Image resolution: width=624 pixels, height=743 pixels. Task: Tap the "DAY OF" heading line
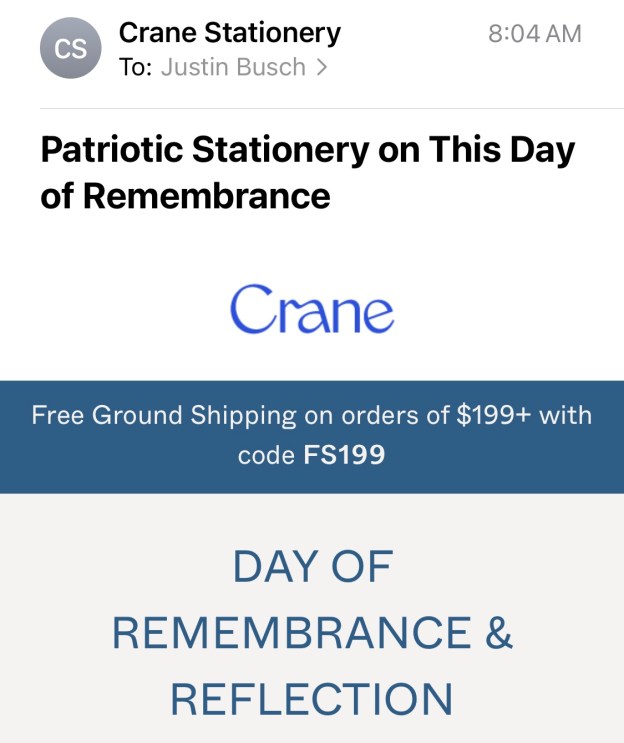tap(312, 568)
